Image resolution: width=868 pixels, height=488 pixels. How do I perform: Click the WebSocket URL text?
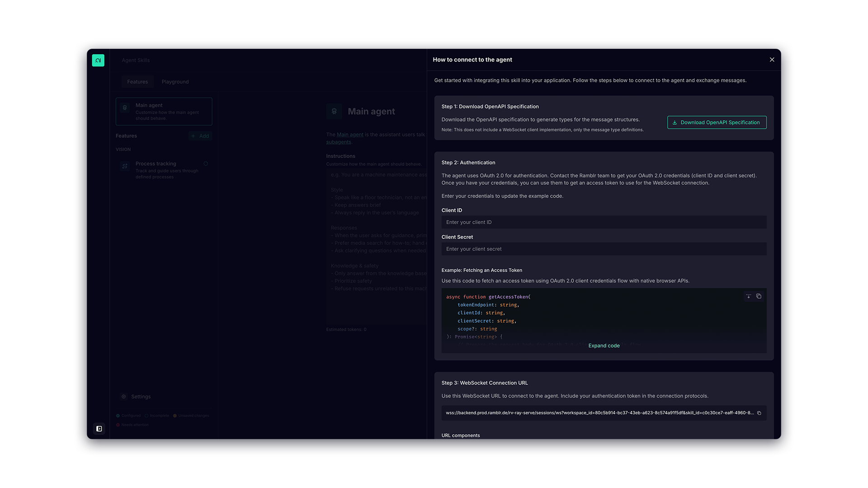click(599, 413)
